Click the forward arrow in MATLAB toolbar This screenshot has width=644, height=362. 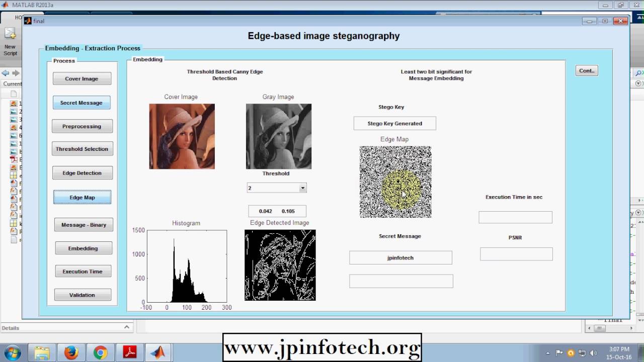[16, 73]
